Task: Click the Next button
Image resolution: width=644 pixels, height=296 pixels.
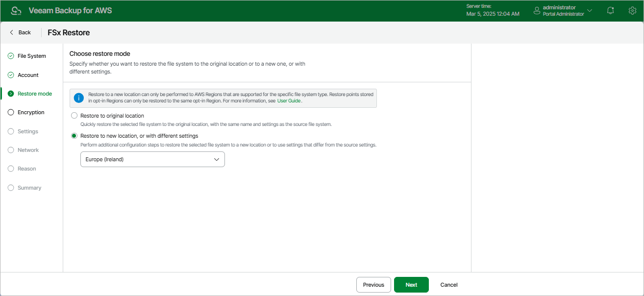Action: 411,285
